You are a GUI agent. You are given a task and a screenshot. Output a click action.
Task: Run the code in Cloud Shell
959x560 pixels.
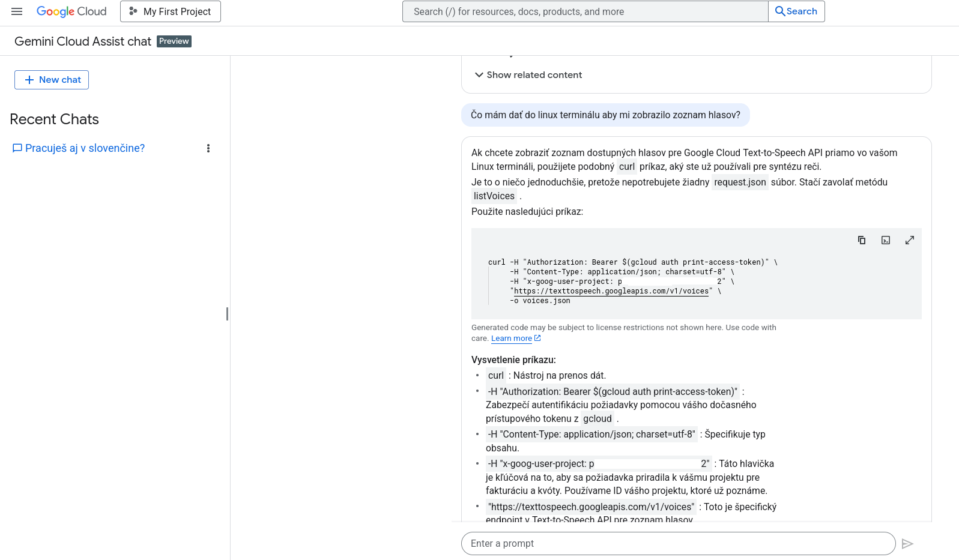(x=886, y=240)
